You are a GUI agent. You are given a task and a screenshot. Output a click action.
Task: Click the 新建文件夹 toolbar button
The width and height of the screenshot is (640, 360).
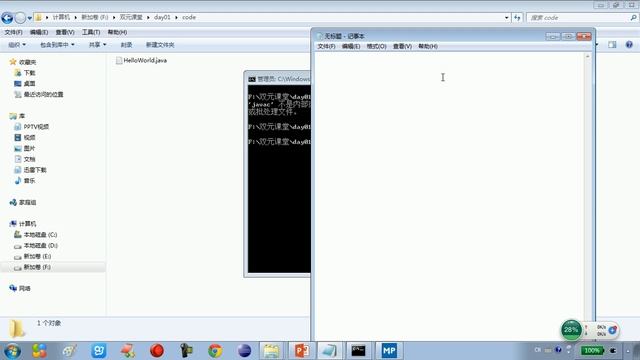click(160, 45)
